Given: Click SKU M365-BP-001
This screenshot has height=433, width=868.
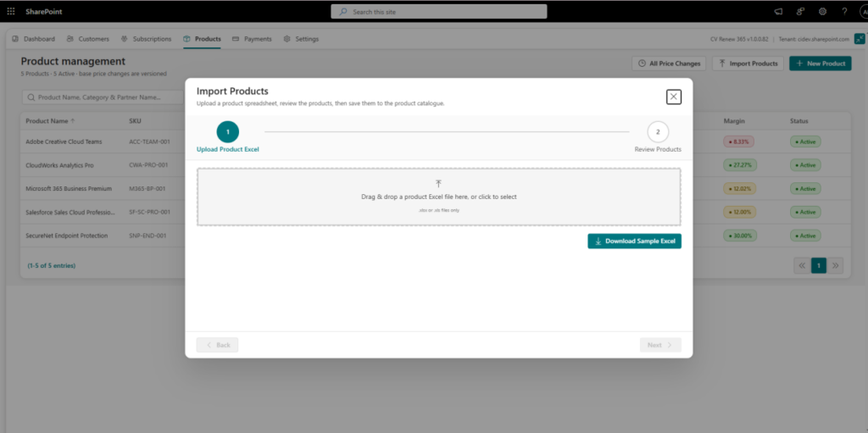Looking at the screenshot, I should 147,188.
